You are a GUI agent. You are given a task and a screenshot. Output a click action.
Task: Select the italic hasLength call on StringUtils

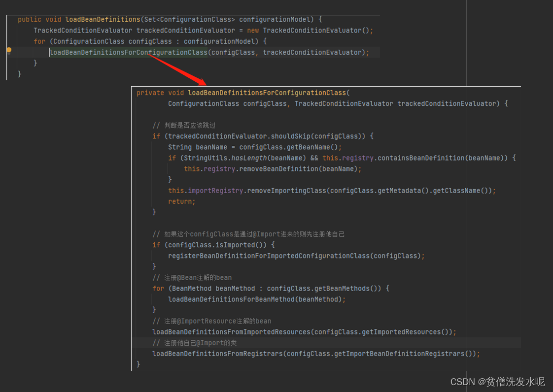coord(248,158)
